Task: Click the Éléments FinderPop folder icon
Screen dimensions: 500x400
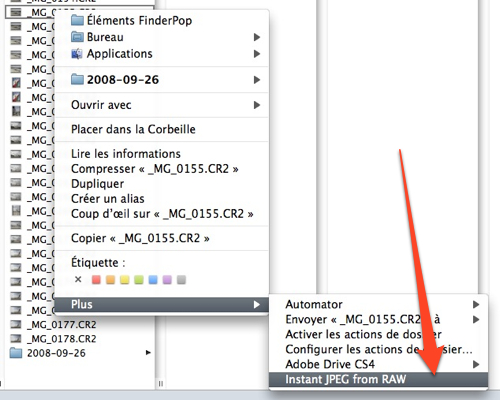Action: (x=77, y=20)
